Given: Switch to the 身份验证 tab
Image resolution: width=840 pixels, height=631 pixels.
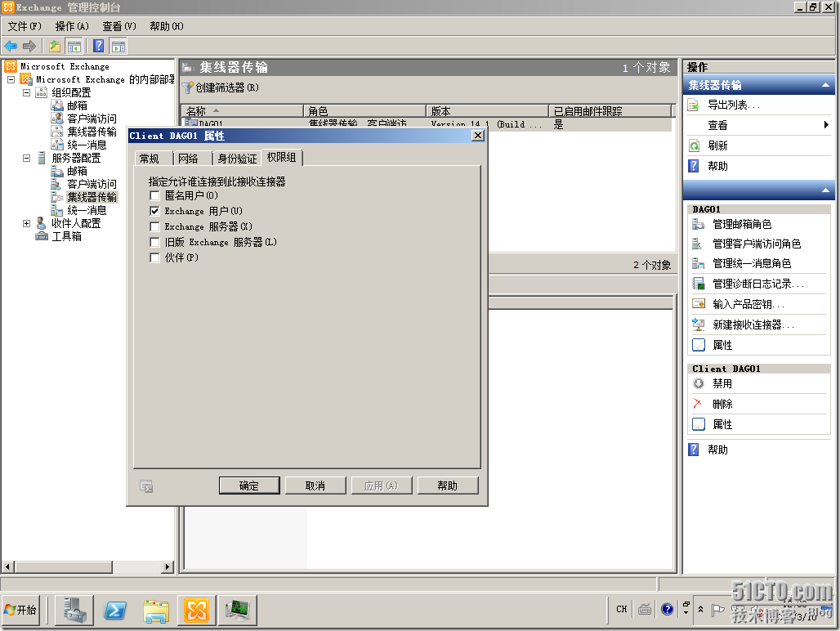Looking at the screenshot, I should tap(236, 159).
